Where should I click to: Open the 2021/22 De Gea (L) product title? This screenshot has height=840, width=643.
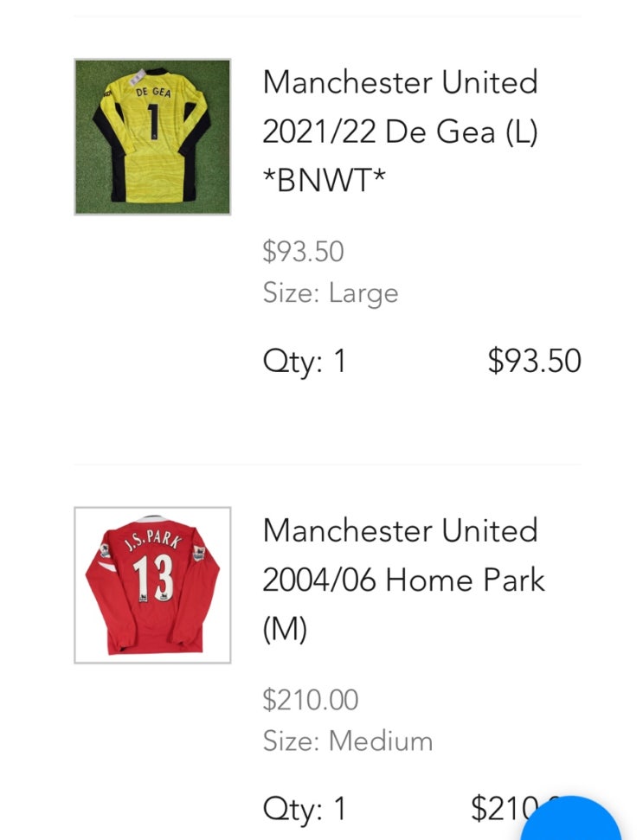[x=400, y=131]
